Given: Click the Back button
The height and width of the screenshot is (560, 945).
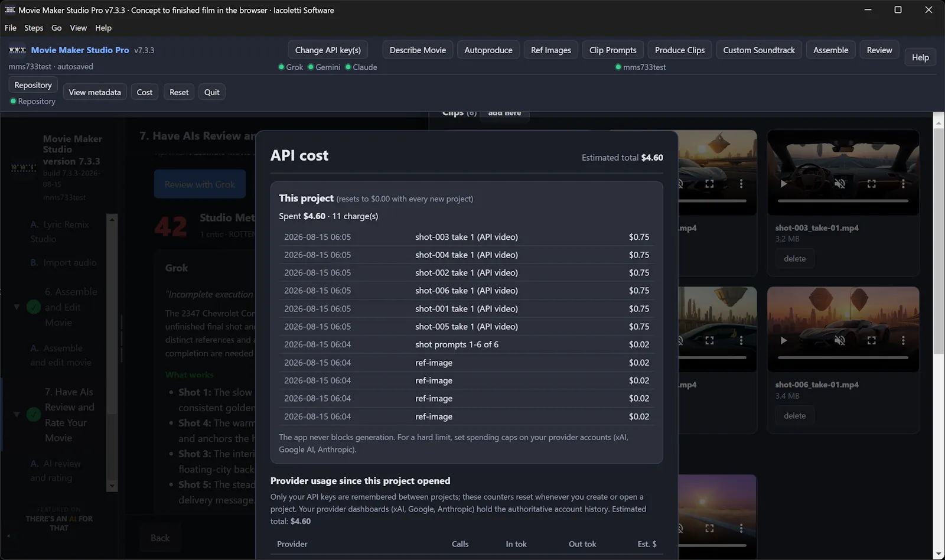Looking at the screenshot, I should click(x=159, y=538).
